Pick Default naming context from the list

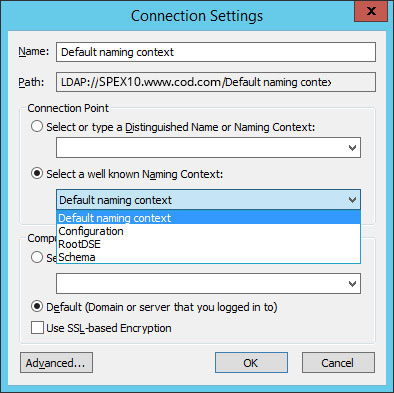[x=208, y=218]
